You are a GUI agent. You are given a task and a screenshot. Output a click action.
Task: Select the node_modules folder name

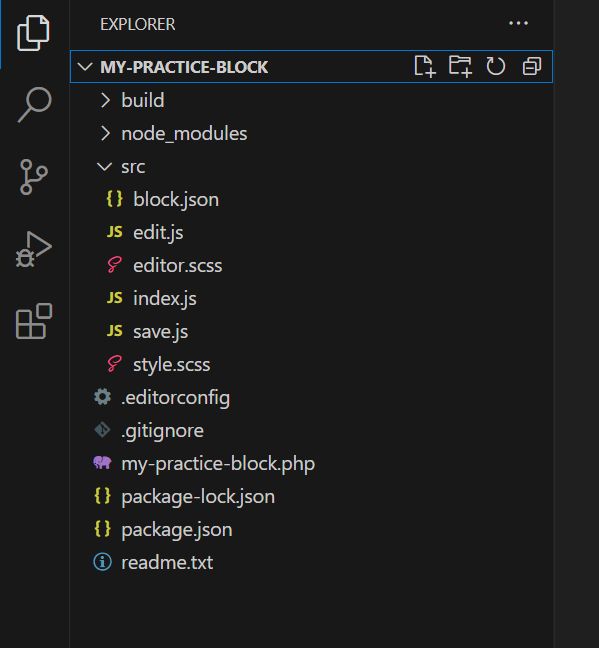184,134
